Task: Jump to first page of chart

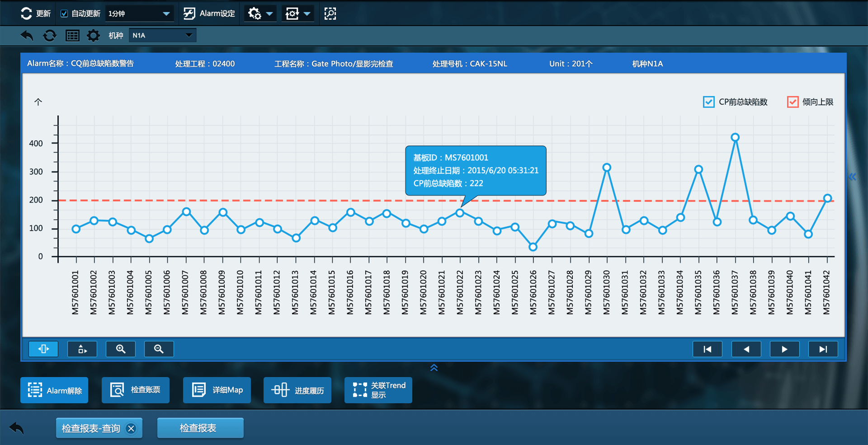Action: click(x=708, y=349)
